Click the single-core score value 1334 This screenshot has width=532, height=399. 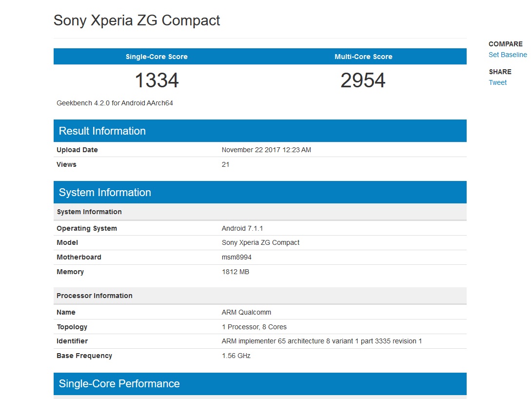pyautogui.click(x=157, y=80)
